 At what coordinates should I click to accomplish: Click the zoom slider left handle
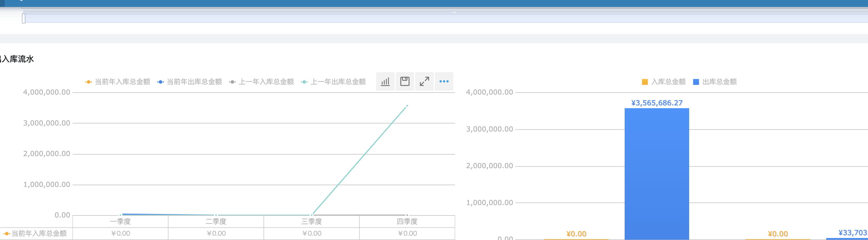pyautogui.click(x=24, y=18)
